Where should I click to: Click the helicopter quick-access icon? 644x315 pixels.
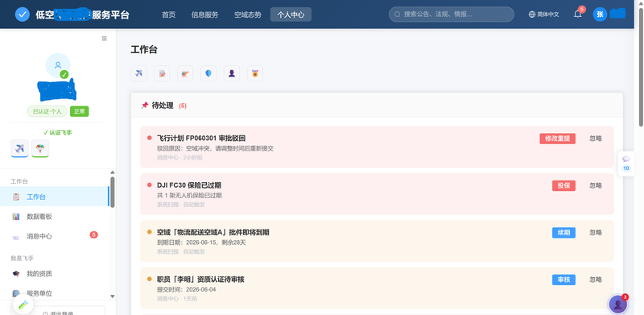(185, 73)
